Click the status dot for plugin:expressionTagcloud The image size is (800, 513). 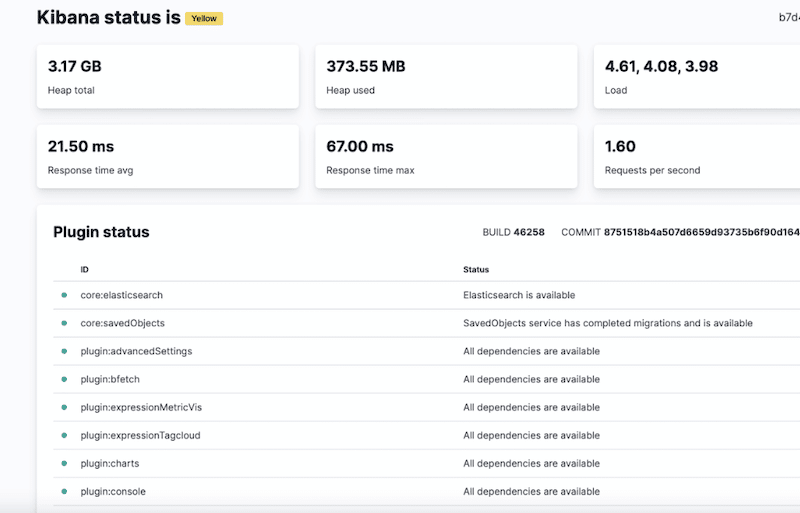pyautogui.click(x=64, y=435)
